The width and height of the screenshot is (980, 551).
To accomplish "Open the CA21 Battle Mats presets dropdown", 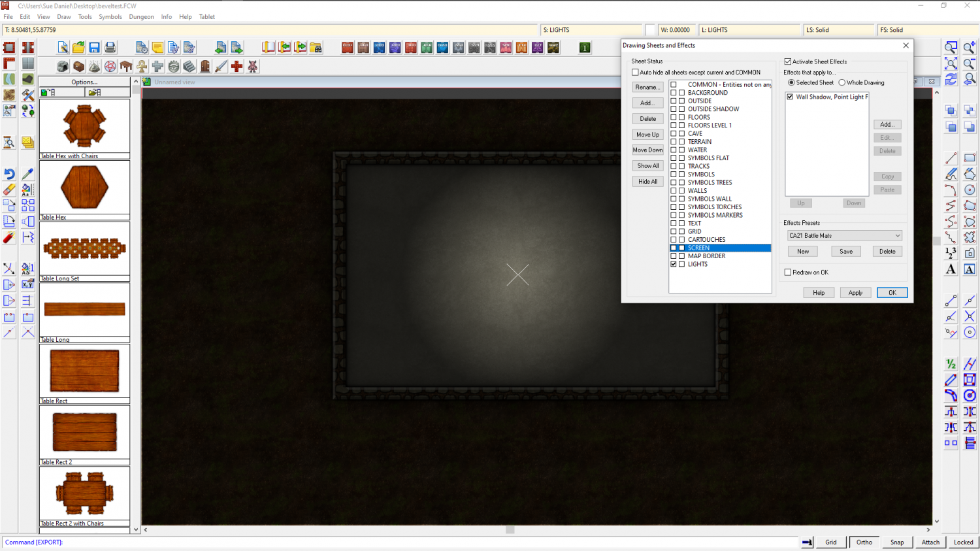I will tap(845, 235).
